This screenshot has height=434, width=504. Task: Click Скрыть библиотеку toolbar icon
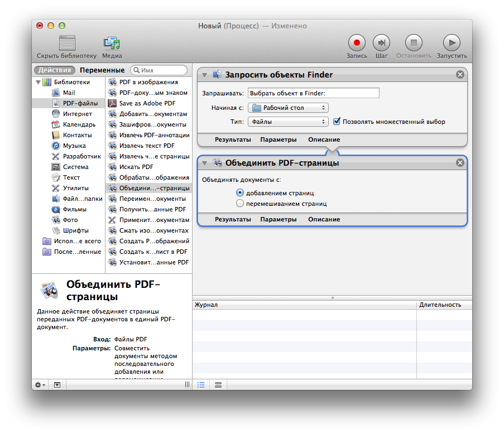[x=67, y=43]
